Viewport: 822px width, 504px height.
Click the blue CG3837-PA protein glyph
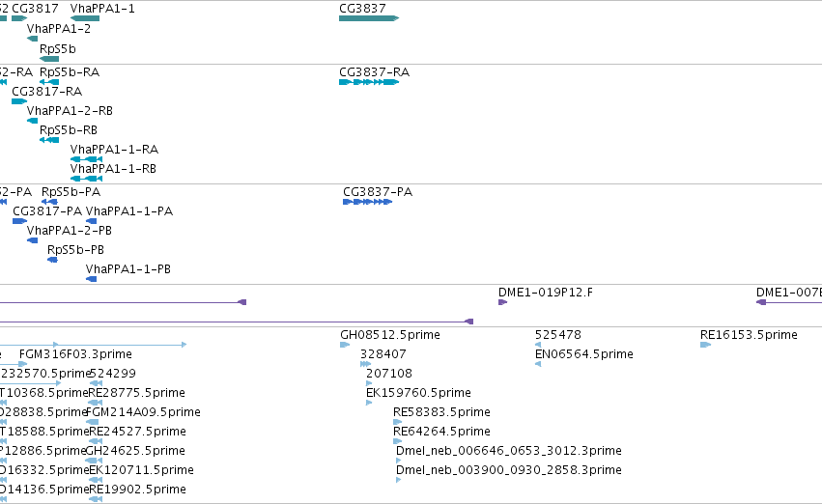click(x=367, y=202)
